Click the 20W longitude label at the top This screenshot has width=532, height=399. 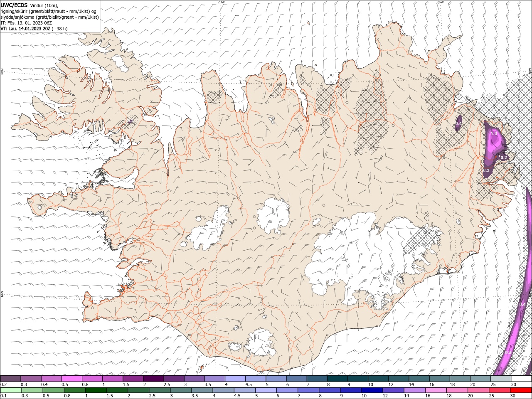221,2
